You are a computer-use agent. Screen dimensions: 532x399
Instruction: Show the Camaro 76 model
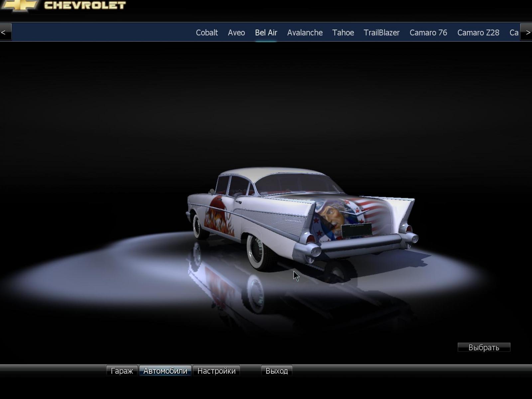pyautogui.click(x=428, y=33)
